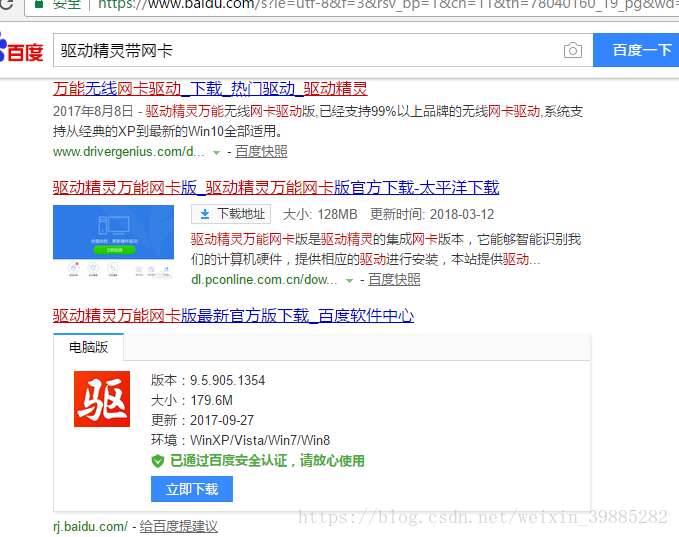Click the browser reload icon

point(6,4)
